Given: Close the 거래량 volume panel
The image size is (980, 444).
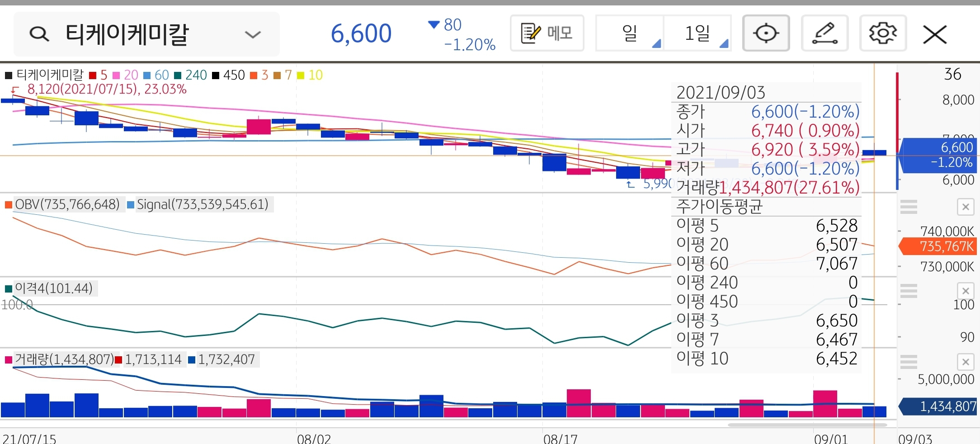Looking at the screenshot, I should coord(966,362).
